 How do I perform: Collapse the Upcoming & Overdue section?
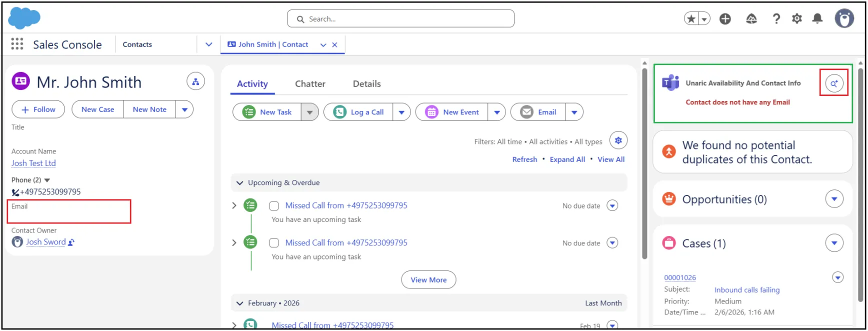pos(239,183)
